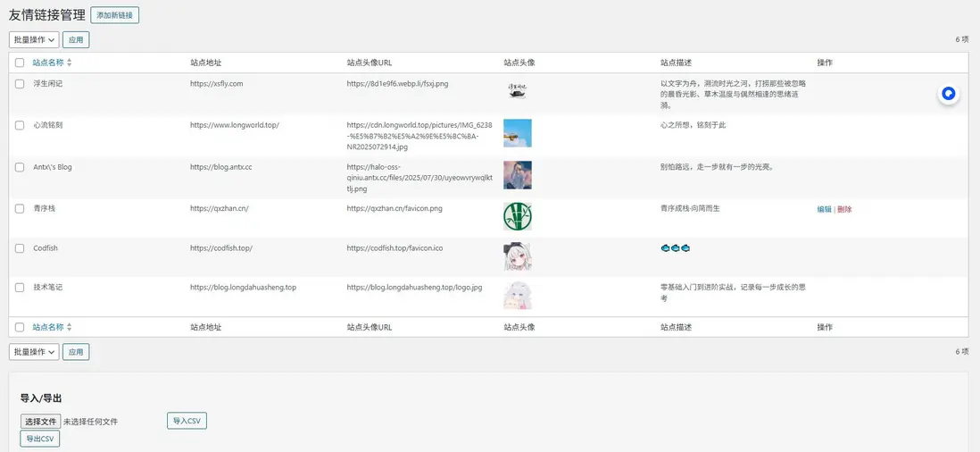Check the checkbox for 浮生闲记 row
This screenshot has width=980, height=452.
pos(20,84)
